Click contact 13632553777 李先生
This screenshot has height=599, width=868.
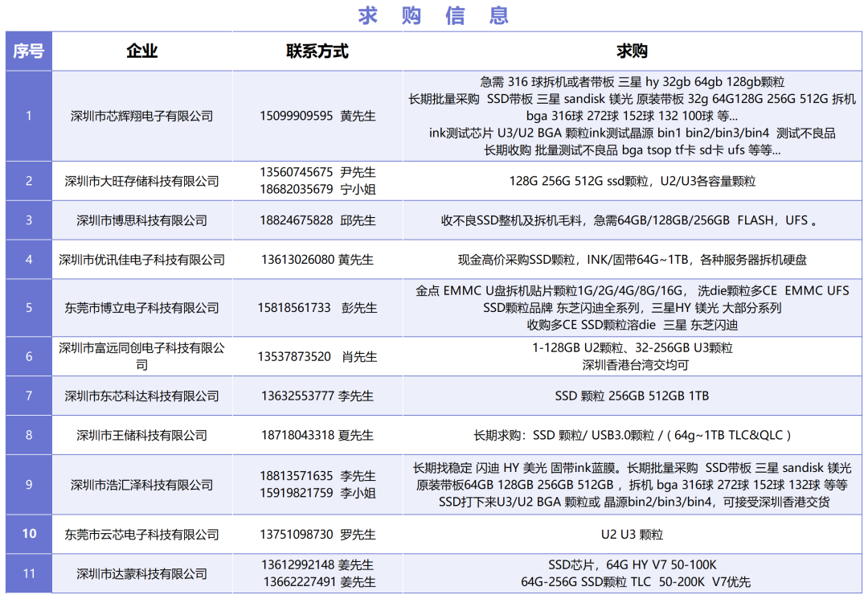[317, 396]
